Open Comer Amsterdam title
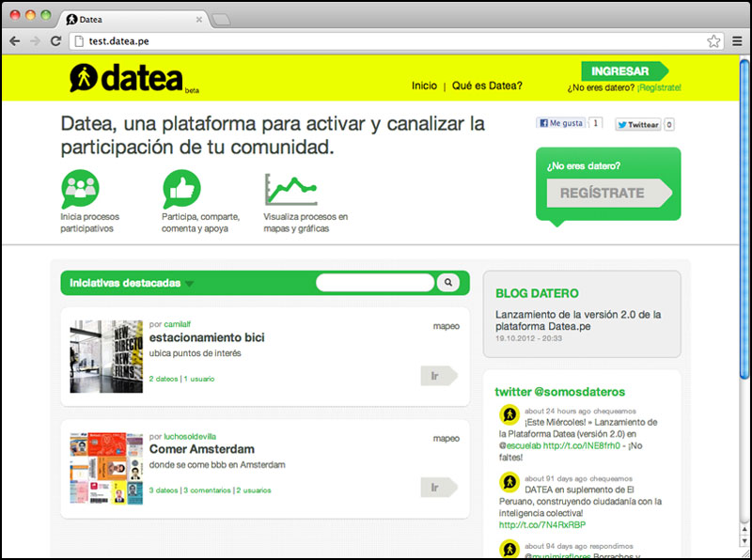This screenshot has width=752, height=560. pyautogui.click(x=202, y=449)
